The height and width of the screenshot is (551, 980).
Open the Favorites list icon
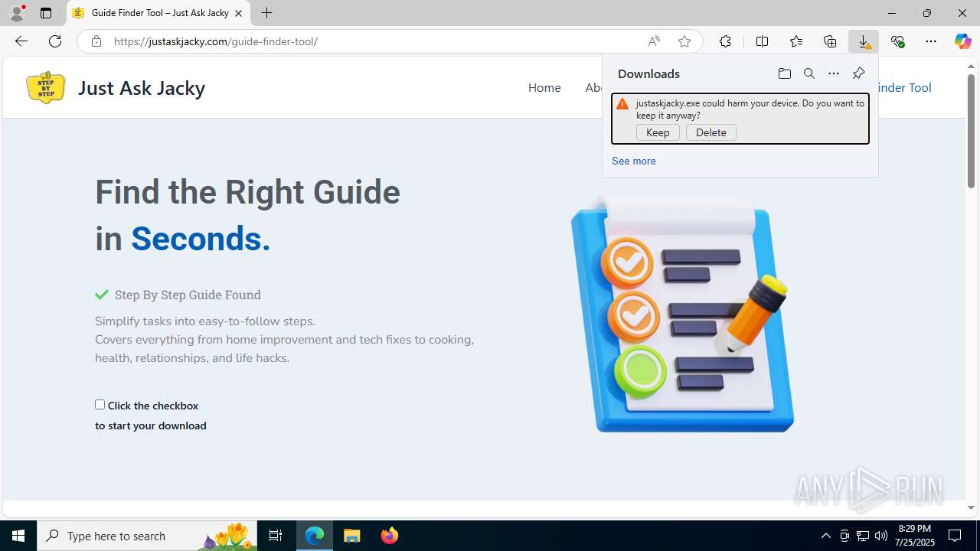tap(795, 41)
